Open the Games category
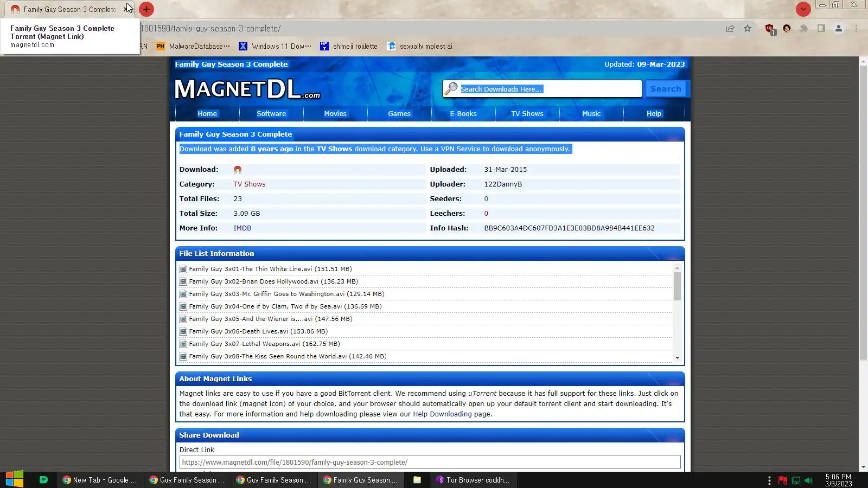 399,114
